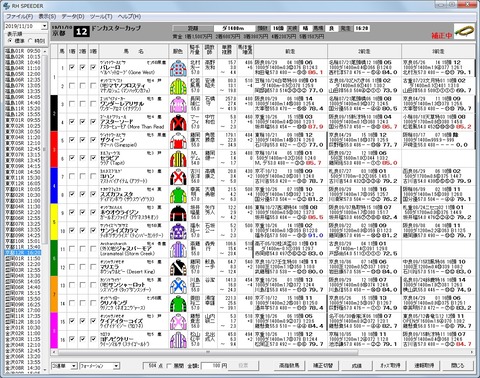The width and height of the screenshot is (480, 378).
Task: Click the 3前走 column header
Action: coord(438,51)
